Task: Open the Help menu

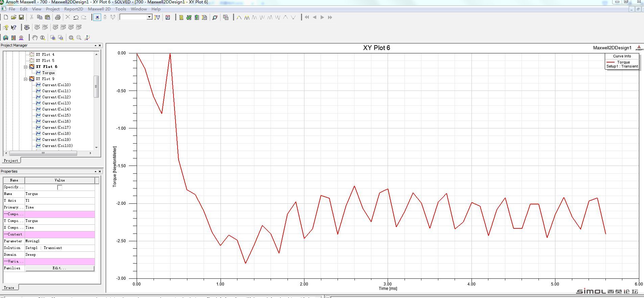Action: (156, 9)
